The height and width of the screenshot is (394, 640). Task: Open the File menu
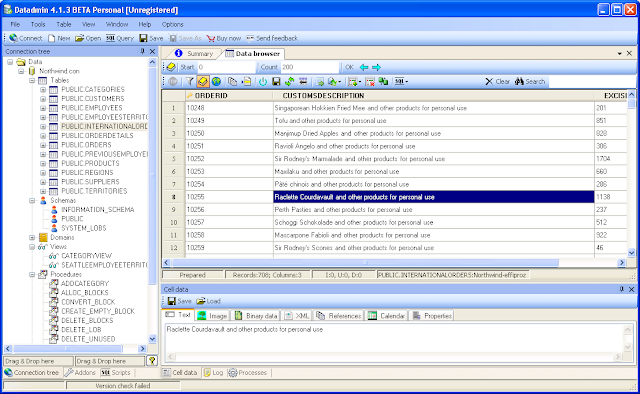pos(15,24)
